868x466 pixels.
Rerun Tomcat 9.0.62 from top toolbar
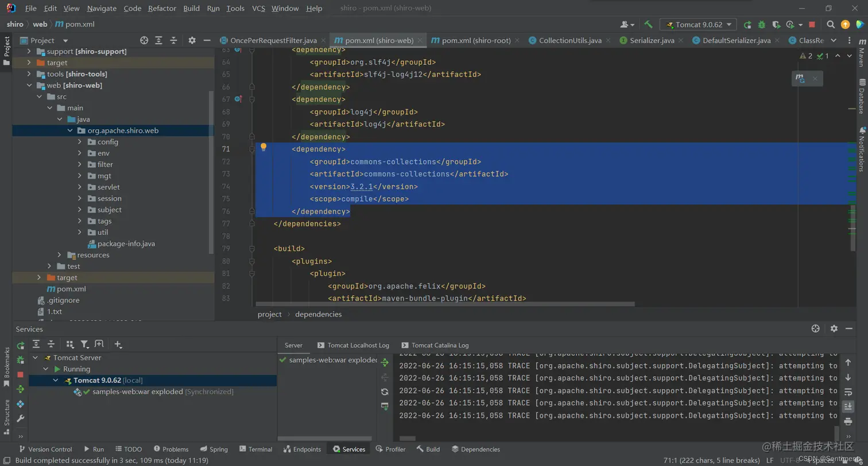click(x=747, y=25)
